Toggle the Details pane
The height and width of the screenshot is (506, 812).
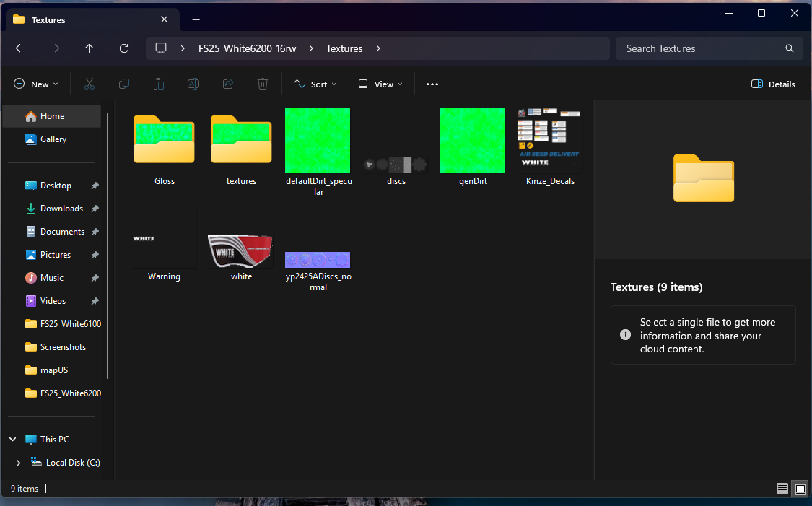[773, 84]
